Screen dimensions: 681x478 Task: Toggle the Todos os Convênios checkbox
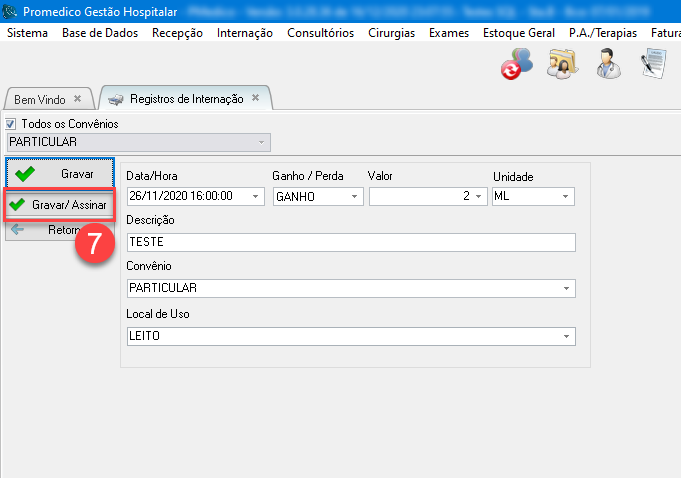click(x=12, y=124)
